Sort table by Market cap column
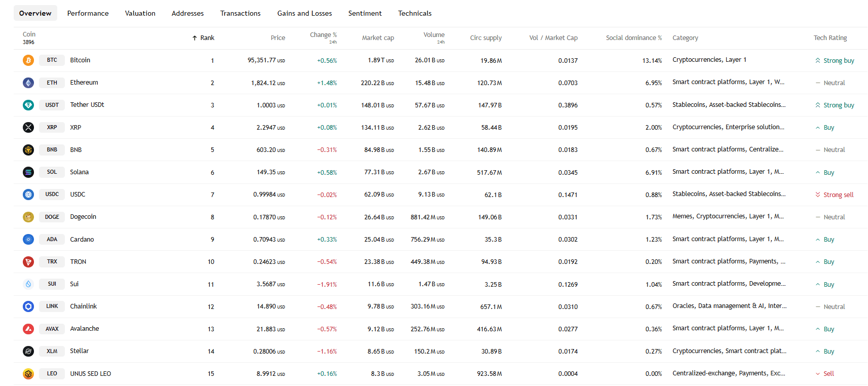The width and height of the screenshot is (868, 386). click(378, 38)
